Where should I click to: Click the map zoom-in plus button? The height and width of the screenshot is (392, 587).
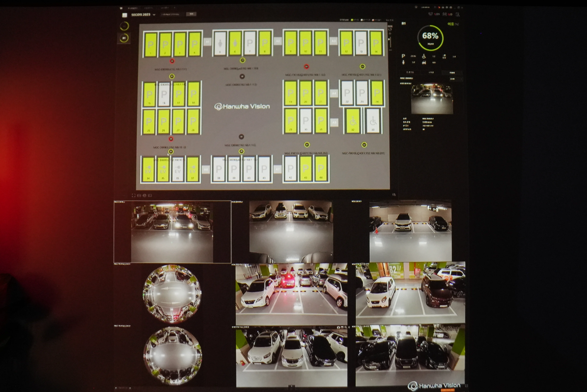click(x=390, y=34)
